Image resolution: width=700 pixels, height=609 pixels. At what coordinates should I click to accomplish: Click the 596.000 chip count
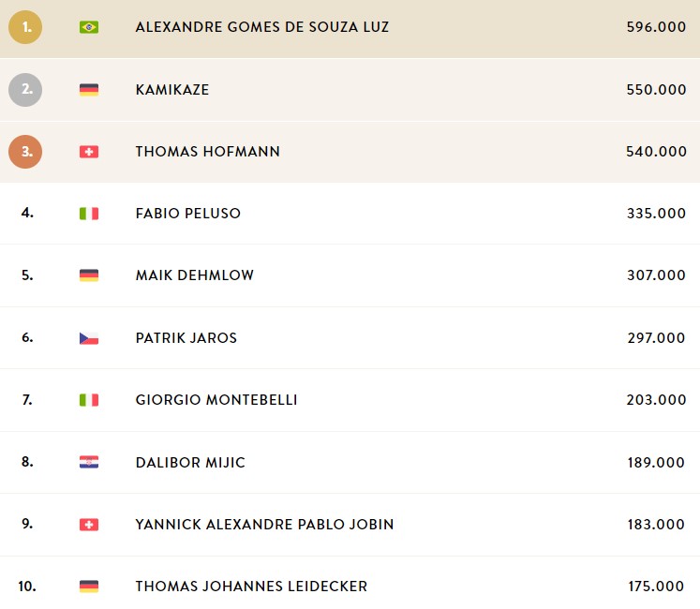[x=656, y=27]
